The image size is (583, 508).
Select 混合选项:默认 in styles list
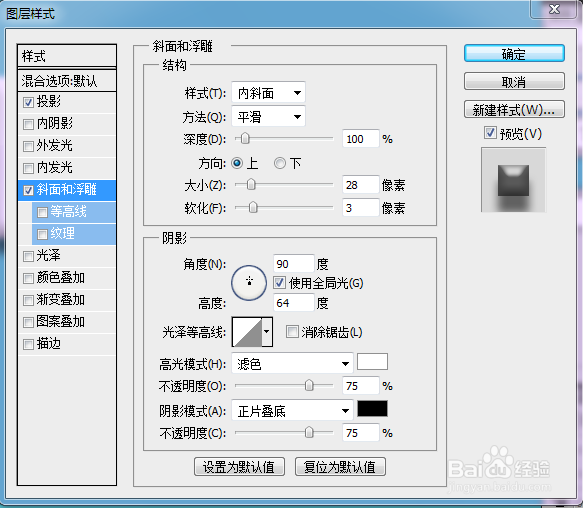pyautogui.click(x=67, y=81)
